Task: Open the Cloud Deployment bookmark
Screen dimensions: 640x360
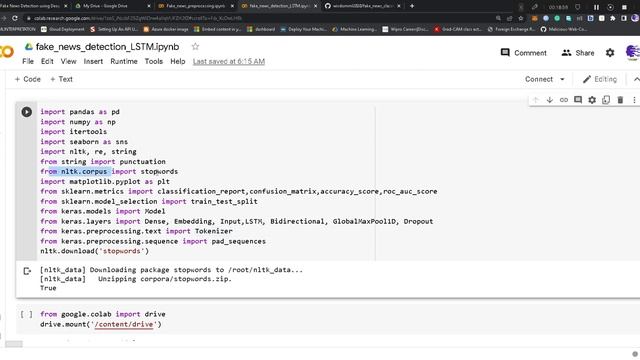Action: [63, 29]
